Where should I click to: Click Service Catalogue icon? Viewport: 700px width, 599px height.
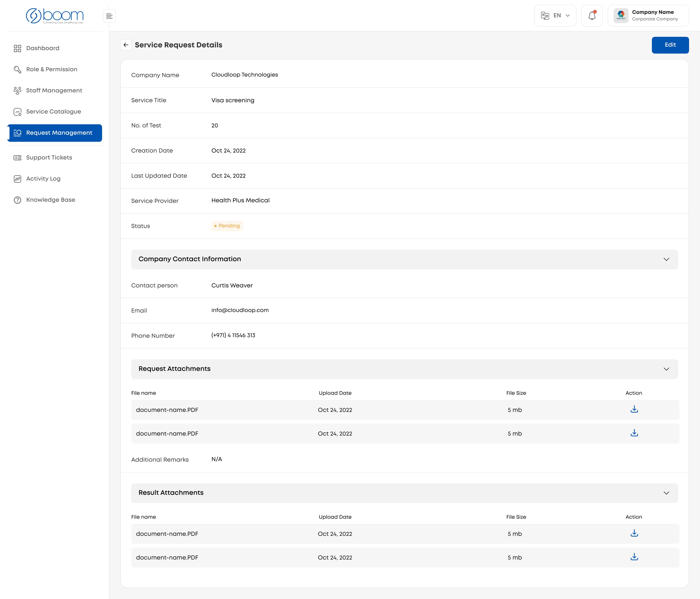pos(17,112)
